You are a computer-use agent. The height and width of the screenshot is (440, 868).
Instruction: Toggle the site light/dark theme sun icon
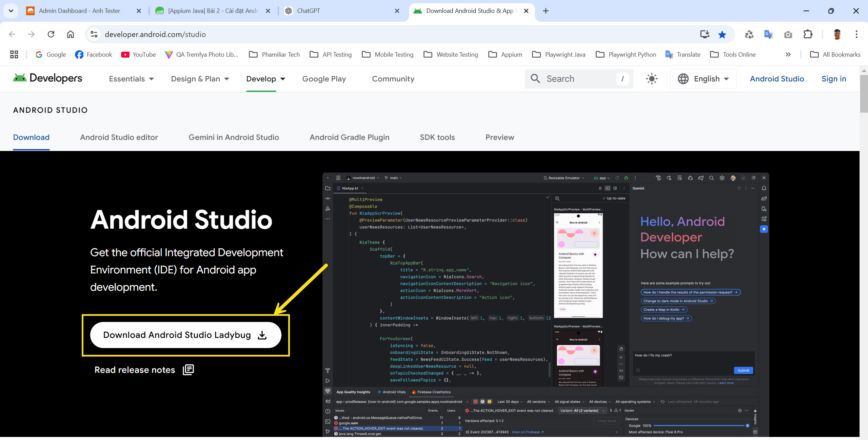[652, 79]
